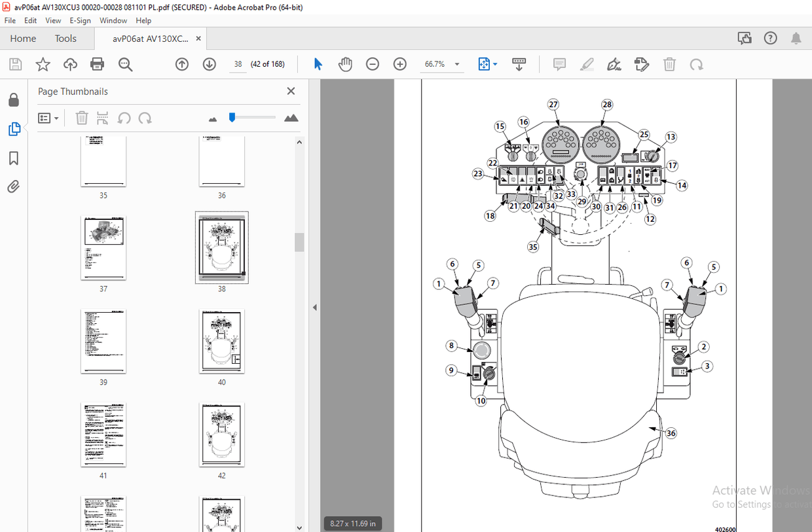Open the zoom level dropdown
The height and width of the screenshot is (532, 812).
point(457,64)
